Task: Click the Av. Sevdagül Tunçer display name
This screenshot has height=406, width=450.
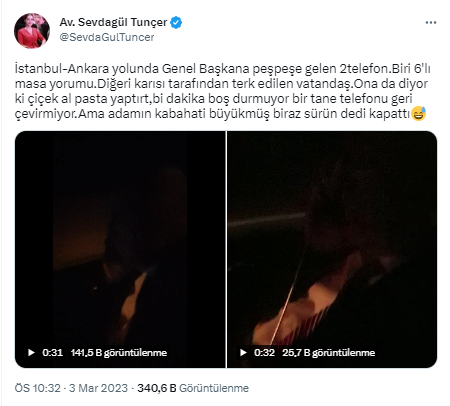Action: [113, 22]
